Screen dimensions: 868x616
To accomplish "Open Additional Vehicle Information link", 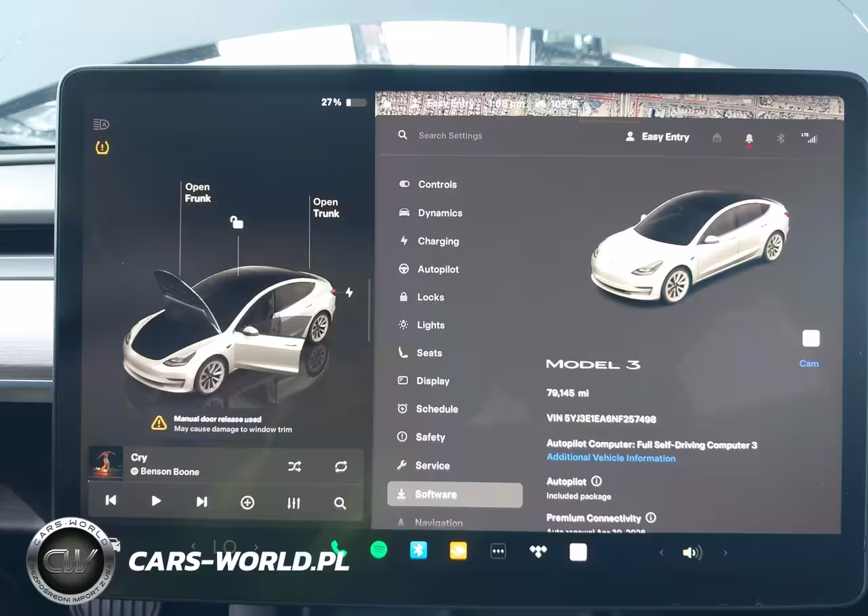I will point(611,458).
